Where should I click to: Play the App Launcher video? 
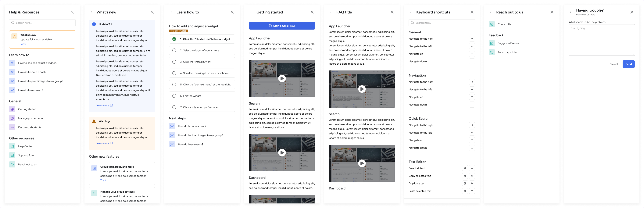pos(282,78)
